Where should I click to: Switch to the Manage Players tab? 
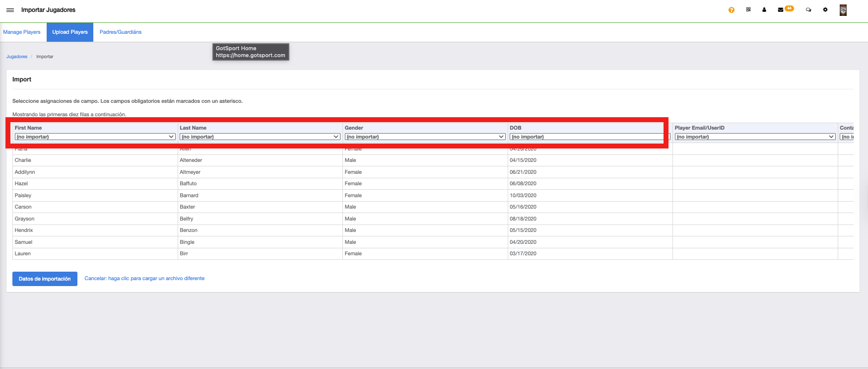point(22,32)
